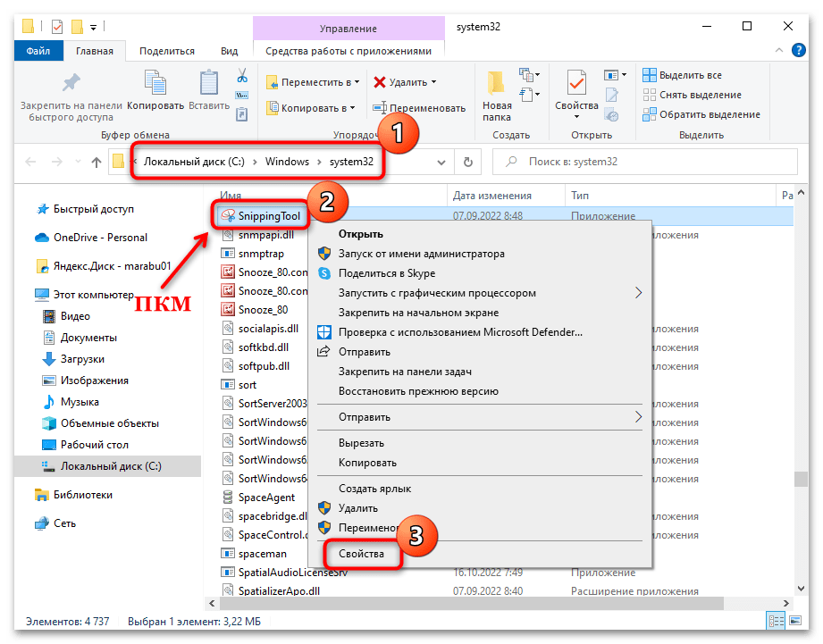Image resolution: width=823 pixels, height=644 pixels.
Task: Refresh the system32 folder view
Action: click(466, 162)
